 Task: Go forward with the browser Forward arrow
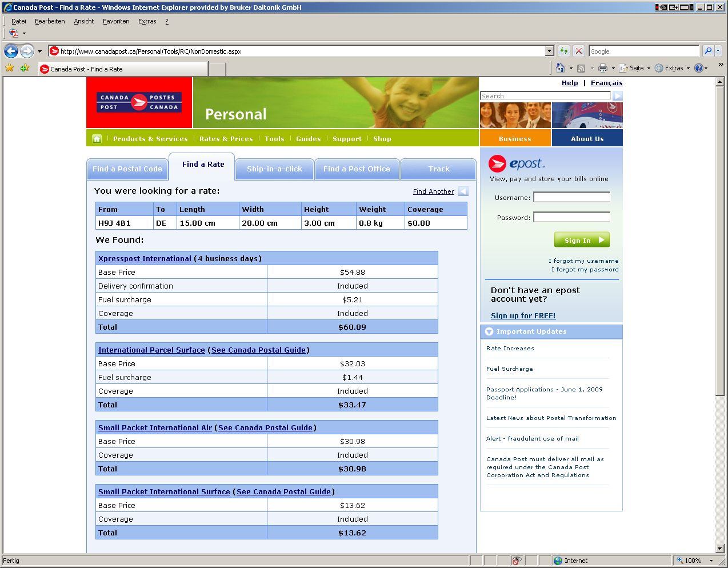click(x=27, y=51)
